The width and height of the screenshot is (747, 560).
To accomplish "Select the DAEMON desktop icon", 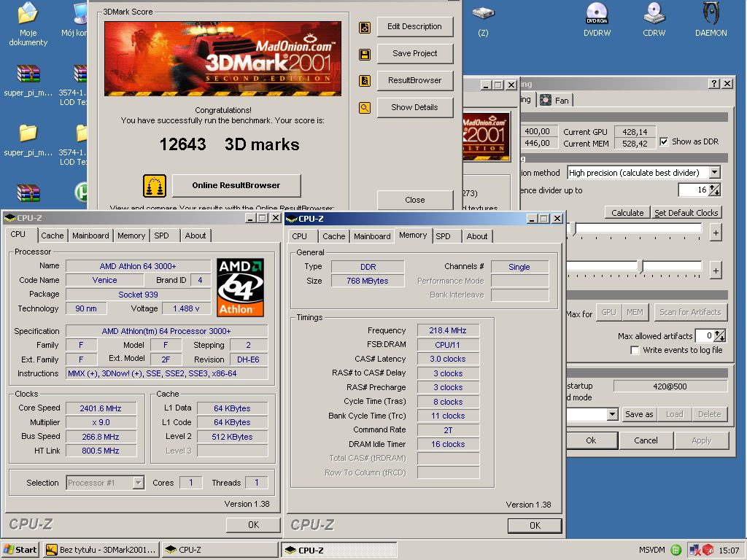I will tap(711, 13).
